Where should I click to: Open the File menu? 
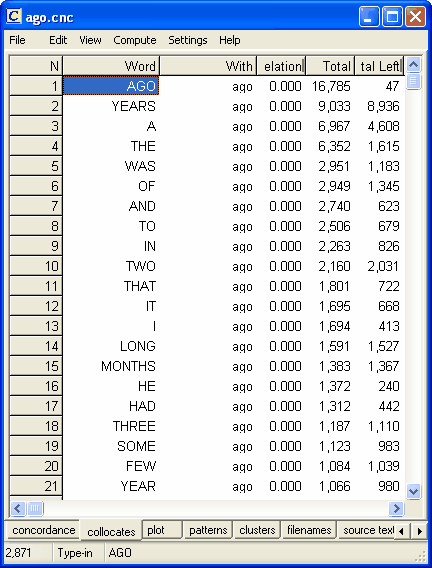click(x=17, y=40)
